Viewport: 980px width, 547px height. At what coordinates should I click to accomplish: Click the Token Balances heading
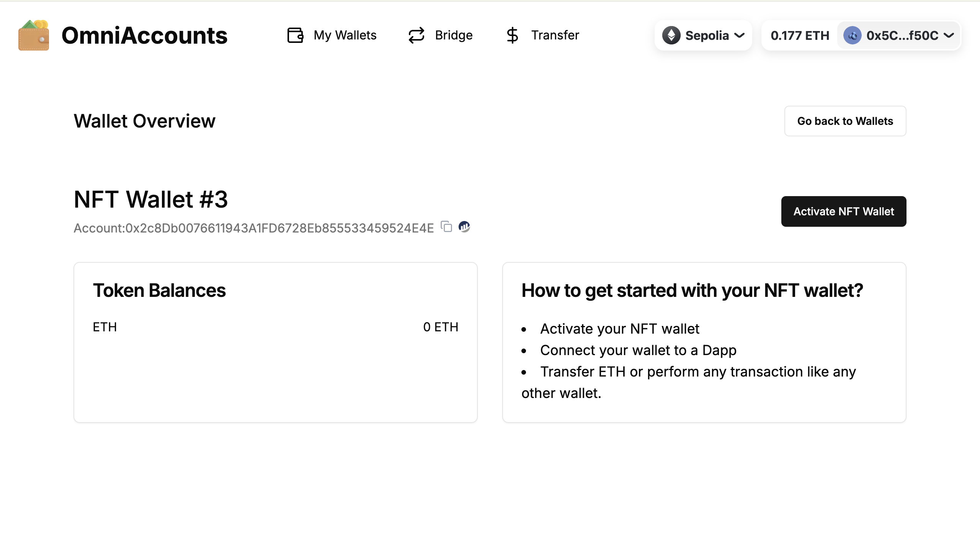click(159, 290)
